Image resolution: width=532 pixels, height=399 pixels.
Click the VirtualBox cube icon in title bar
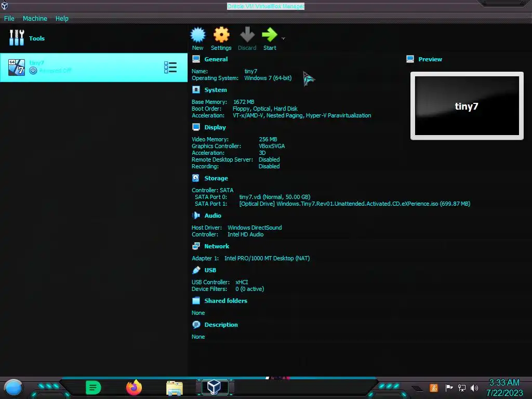4,6
